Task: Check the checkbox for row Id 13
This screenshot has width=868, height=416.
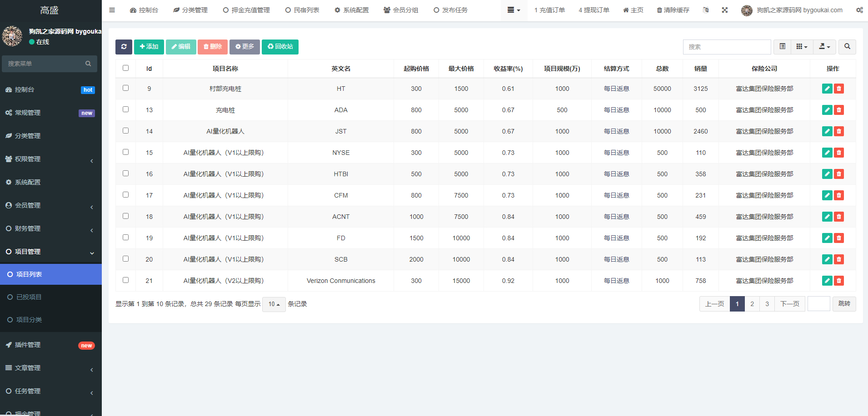Action: click(126, 109)
